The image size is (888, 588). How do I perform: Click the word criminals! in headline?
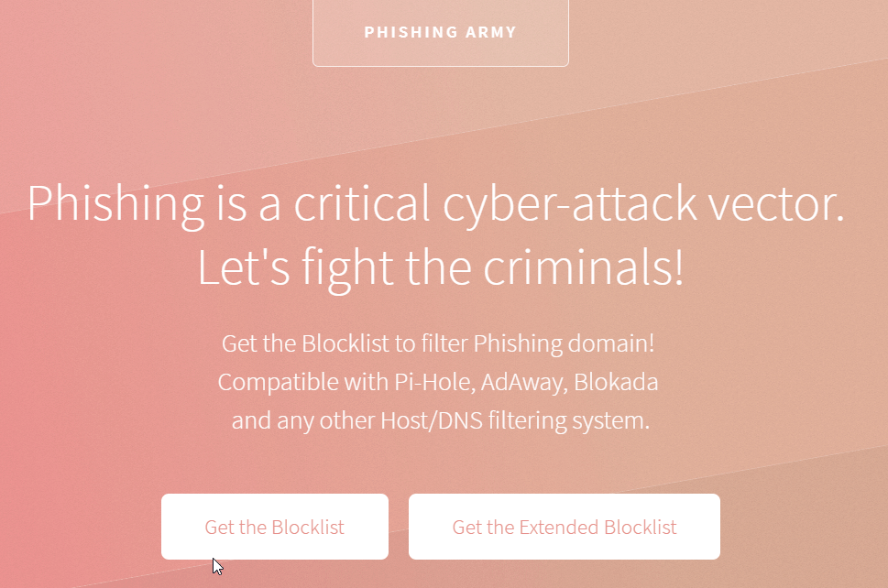coord(584,267)
